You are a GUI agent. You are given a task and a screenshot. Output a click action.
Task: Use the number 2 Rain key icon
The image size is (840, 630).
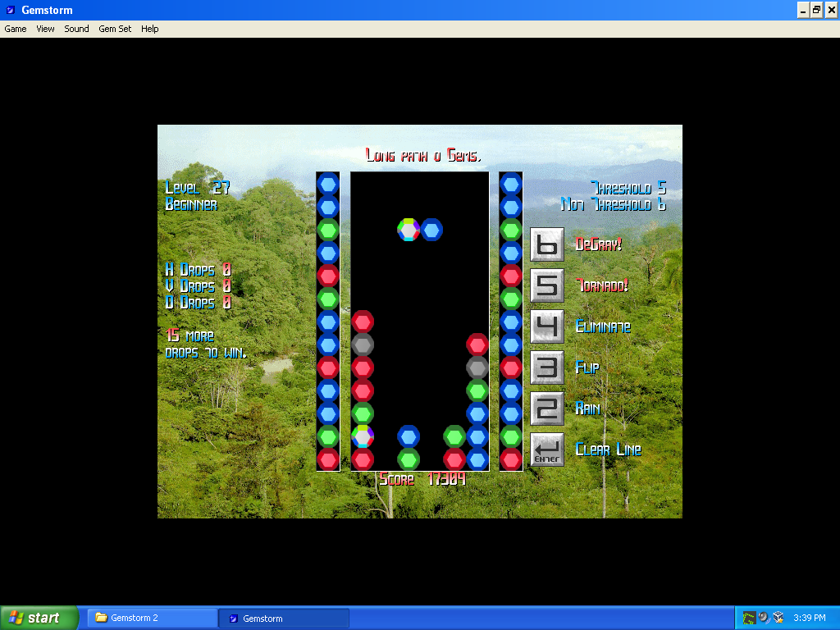tap(546, 409)
